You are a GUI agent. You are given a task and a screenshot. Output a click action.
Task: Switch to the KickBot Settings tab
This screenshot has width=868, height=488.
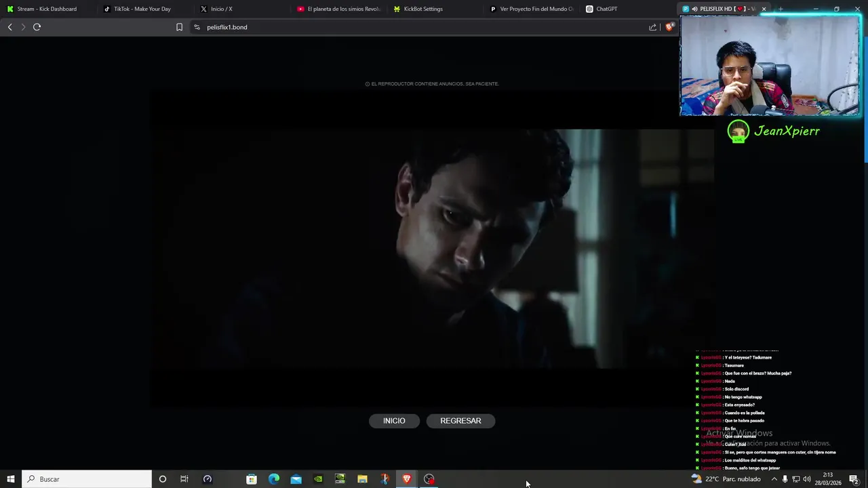436,9
